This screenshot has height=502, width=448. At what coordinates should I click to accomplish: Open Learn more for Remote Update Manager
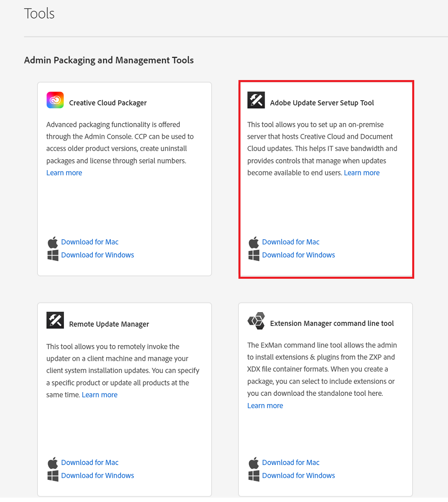100,395
